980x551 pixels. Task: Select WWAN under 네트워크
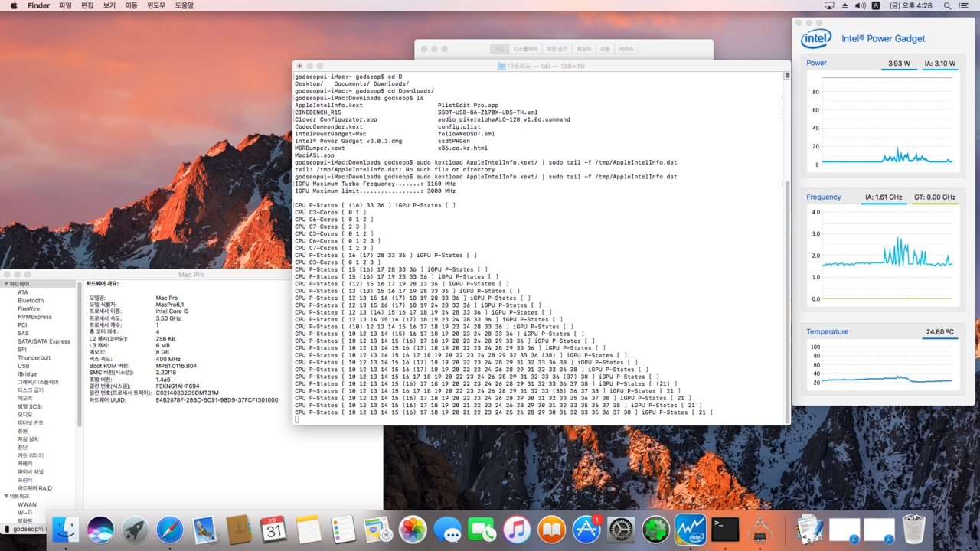[27, 504]
